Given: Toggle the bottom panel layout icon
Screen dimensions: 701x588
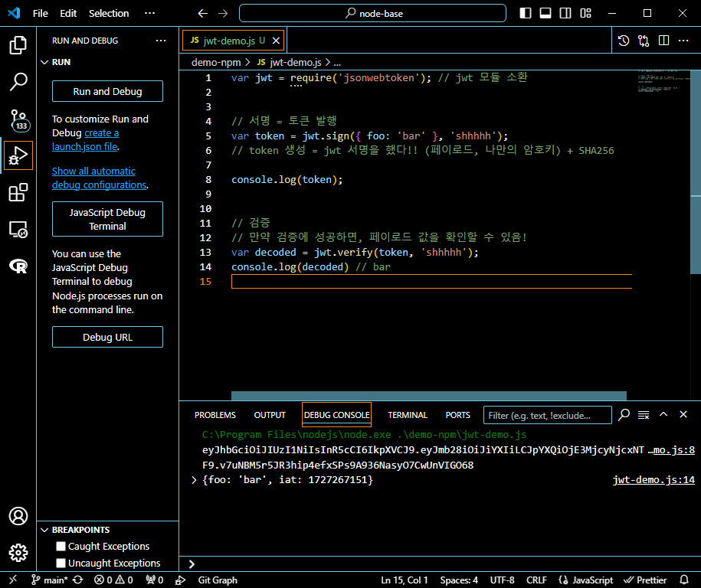Looking at the screenshot, I should (x=545, y=14).
